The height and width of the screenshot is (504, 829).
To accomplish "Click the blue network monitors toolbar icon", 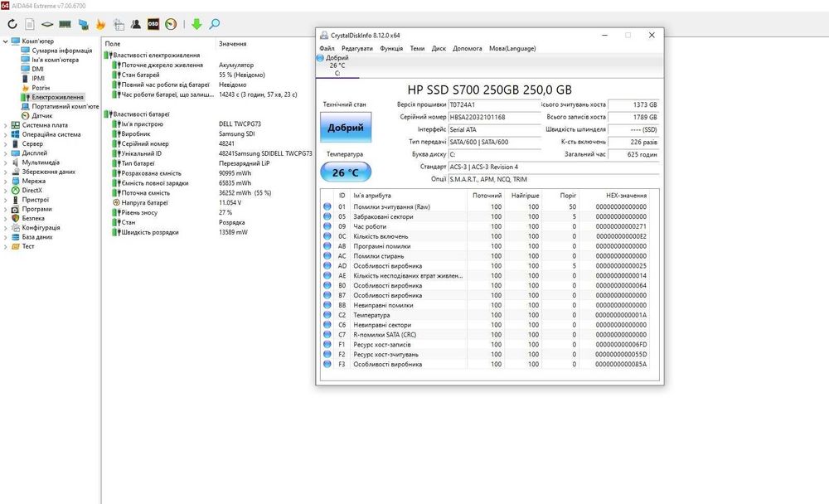I will (83, 24).
